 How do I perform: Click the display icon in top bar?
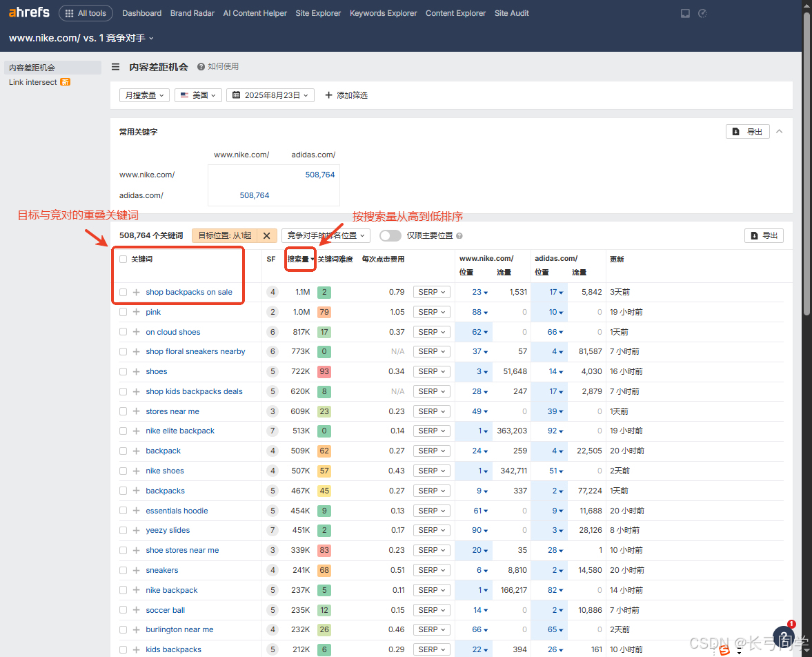click(685, 14)
